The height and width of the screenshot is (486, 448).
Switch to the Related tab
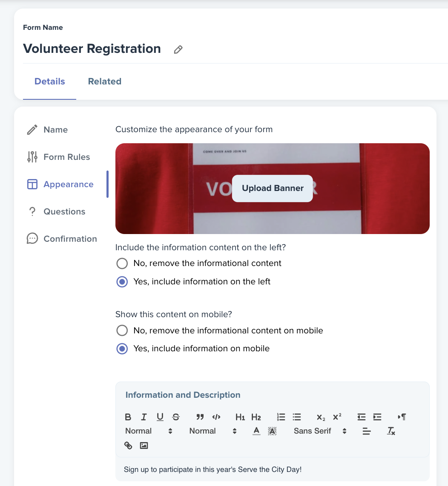(x=105, y=81)
